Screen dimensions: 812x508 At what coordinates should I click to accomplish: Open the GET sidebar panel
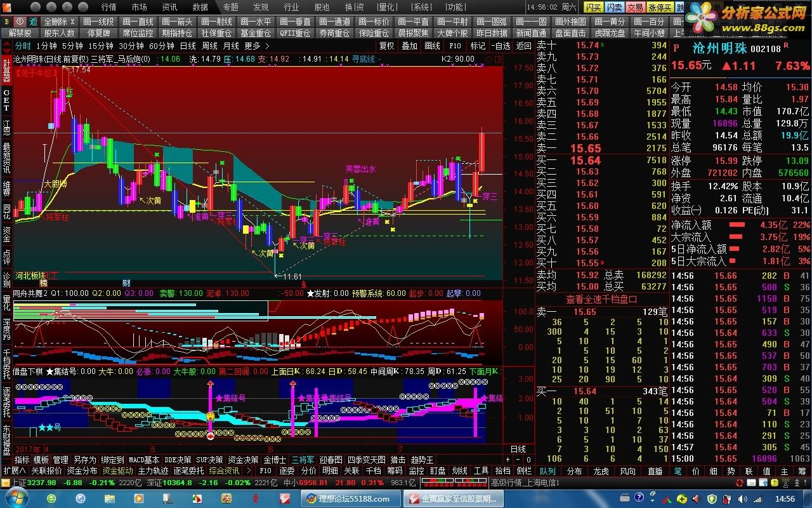[x=6, y=100]
